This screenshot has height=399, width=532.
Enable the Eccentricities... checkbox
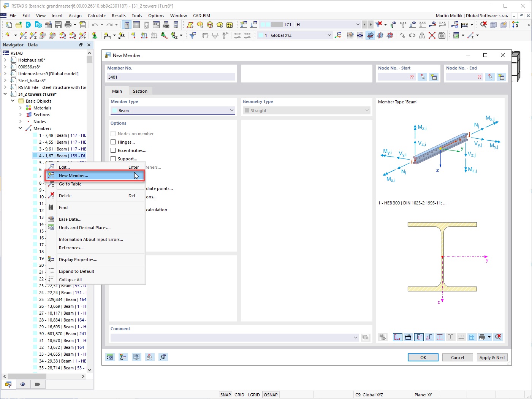pyautogui.click(x=113, y=150)
